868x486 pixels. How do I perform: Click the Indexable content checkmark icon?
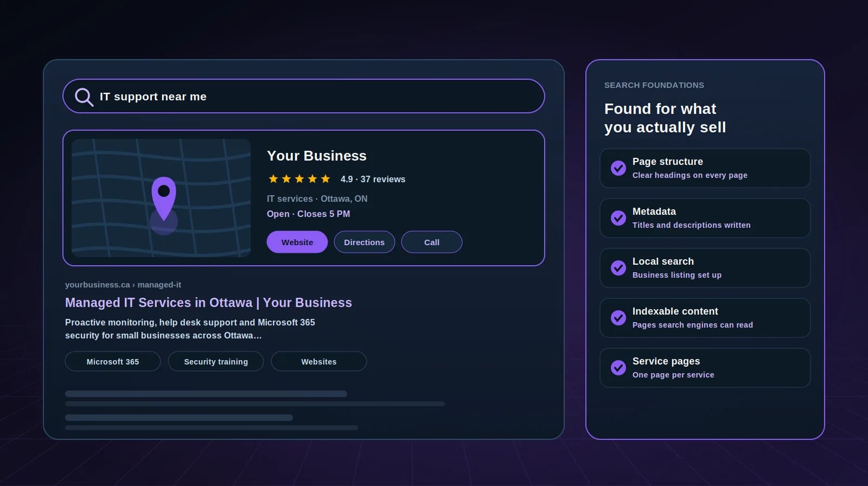pyautogui.click(x=618, y=318)
